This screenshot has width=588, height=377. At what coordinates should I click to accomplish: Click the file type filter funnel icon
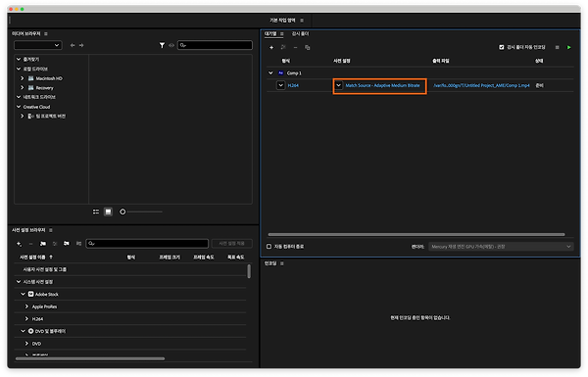pos(162,45)
